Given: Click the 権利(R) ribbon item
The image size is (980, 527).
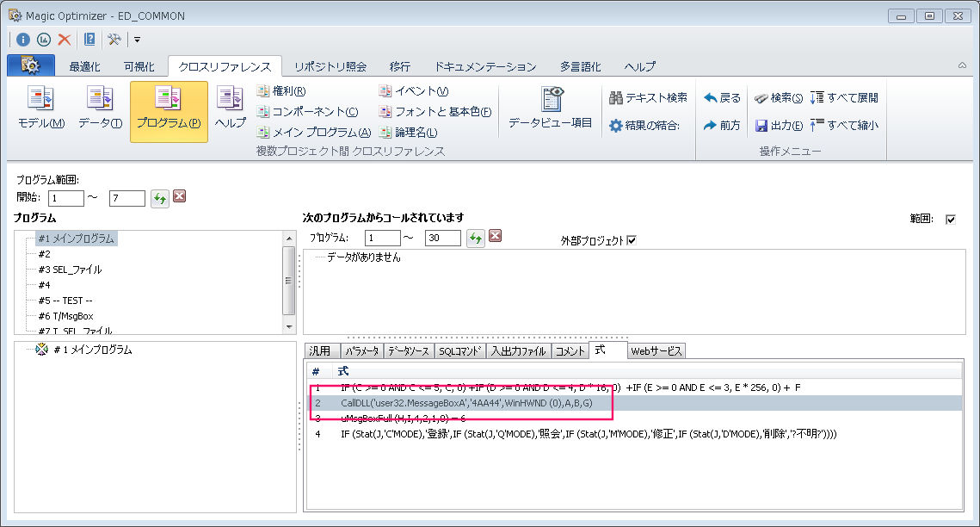Looking at the screenshot, I should pos(281,91).
